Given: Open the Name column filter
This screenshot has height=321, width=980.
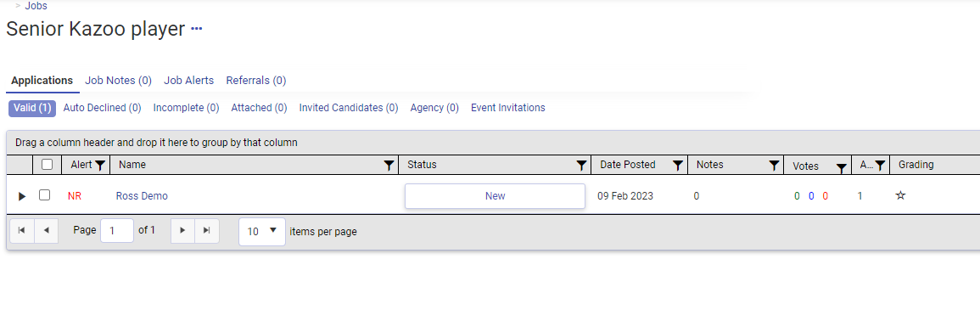Looking at the screenshot, I should (x=389, y=166).
